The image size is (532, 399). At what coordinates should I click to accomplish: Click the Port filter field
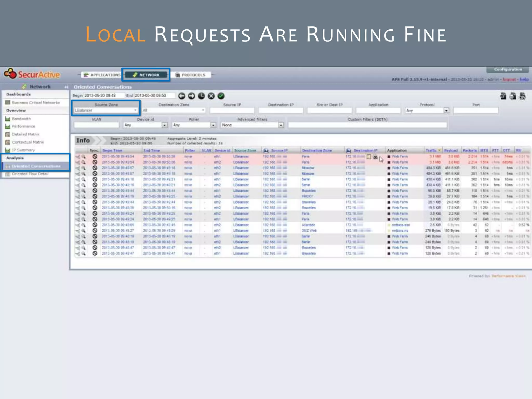[x=476, y=110]
